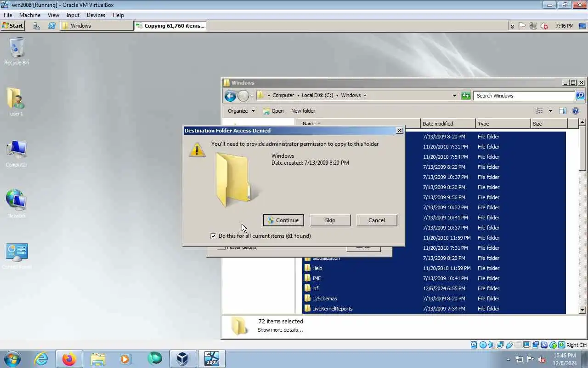Toggle Do this for all current items
The image size is (588, 368).
pos(213,236)
